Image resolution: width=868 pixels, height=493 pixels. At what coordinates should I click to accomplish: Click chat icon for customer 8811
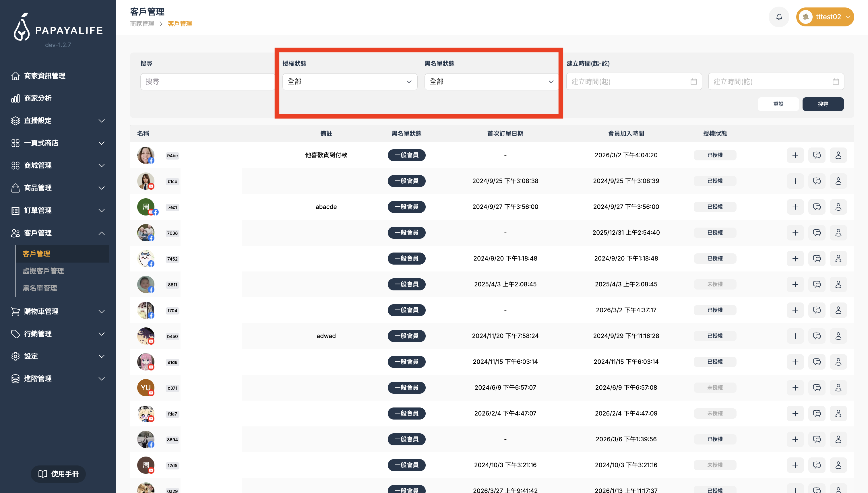pyautogui.click(x=817, y=284)
